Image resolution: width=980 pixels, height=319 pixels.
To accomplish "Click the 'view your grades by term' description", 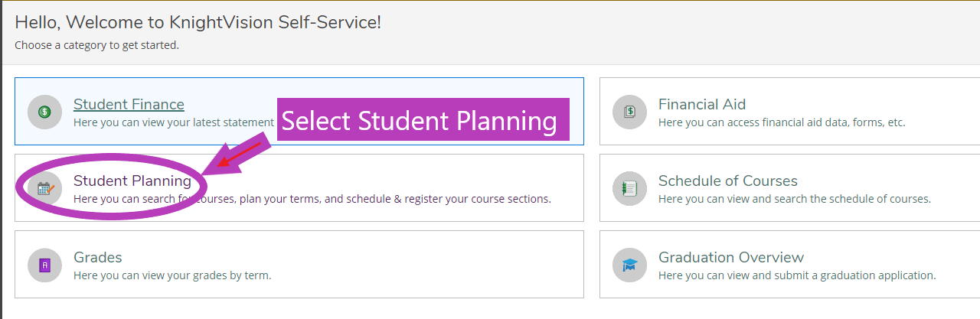I will coord(172,275).
